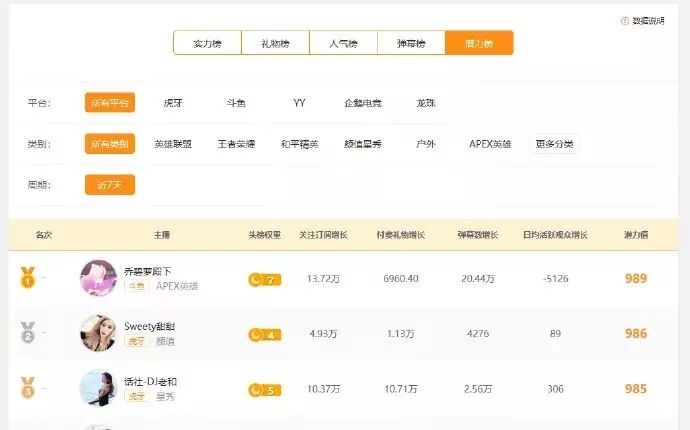This screenshot has width=690, height=430.
Task: Click the 潜力值 column header
Action: [x=636, y=235]
